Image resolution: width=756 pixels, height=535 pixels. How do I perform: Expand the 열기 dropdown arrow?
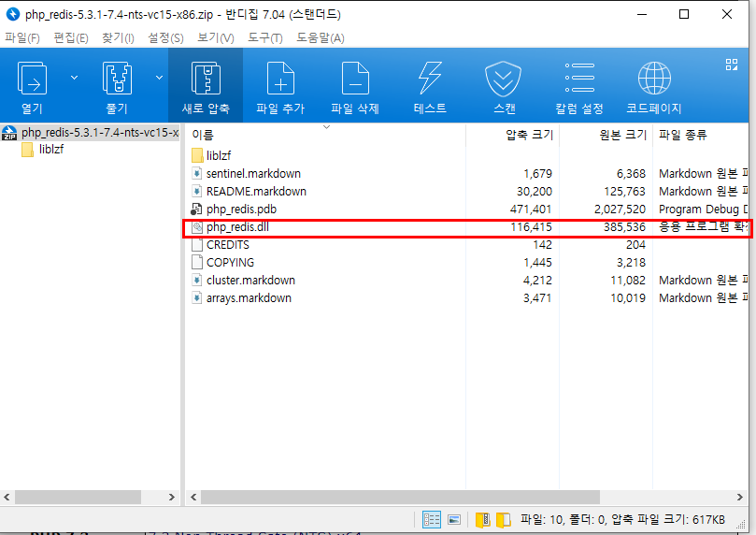(74, 78)
